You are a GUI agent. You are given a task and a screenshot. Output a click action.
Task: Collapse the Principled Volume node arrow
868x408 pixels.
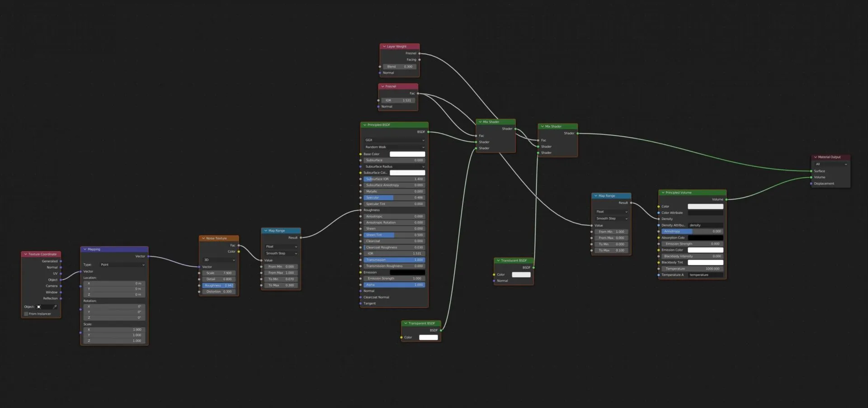click(663, 193)
